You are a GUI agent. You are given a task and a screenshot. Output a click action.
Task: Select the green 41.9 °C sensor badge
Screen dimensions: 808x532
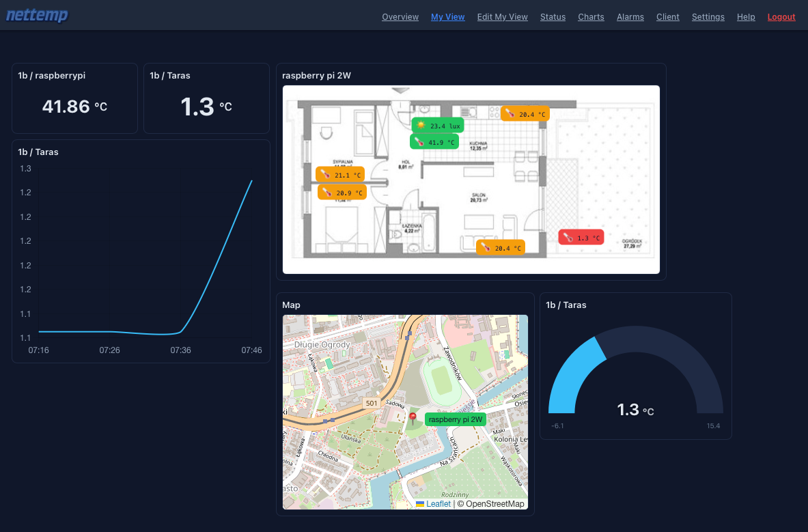(x=435, y=142)
